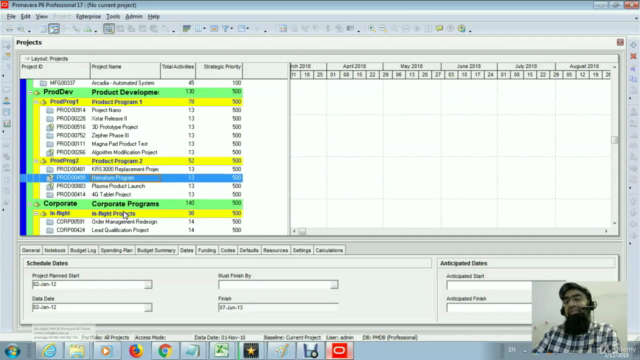Toggle the Gantt chart view icon
640x360 pixels.
point(54,29)
